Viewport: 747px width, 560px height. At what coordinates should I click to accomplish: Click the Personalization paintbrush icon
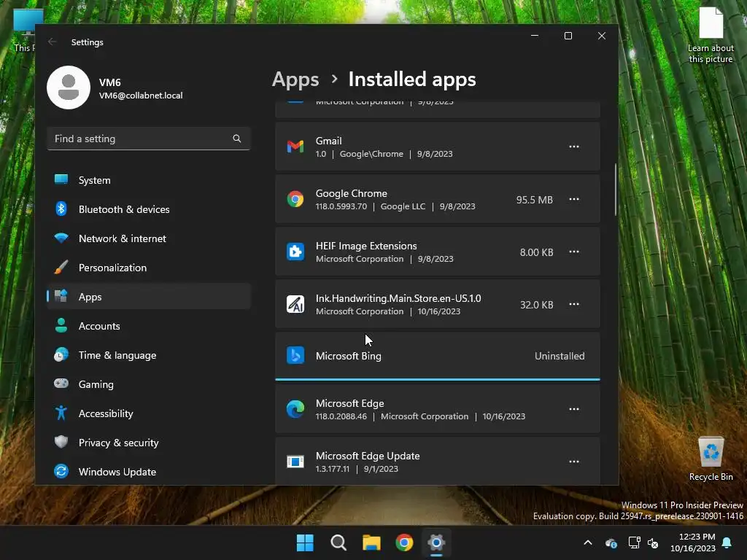(x=61, y=267)
